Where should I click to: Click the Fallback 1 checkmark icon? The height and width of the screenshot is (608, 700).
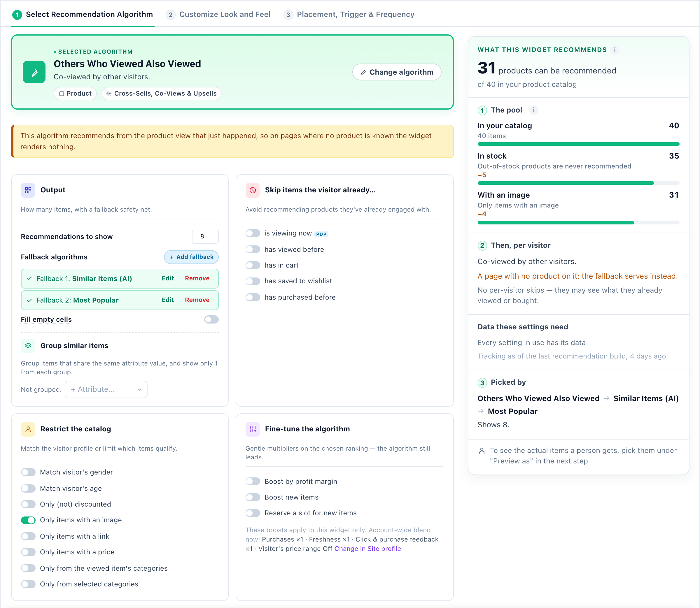coord(29,279)
